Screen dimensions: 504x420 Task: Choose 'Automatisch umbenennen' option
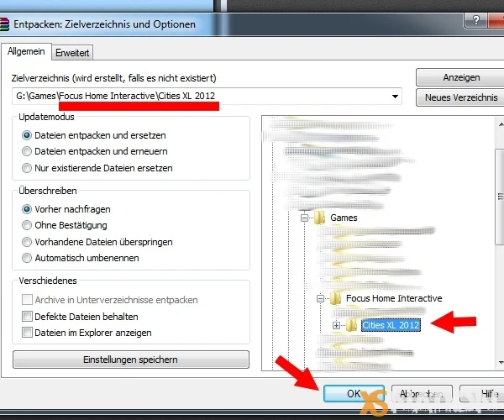27,258
